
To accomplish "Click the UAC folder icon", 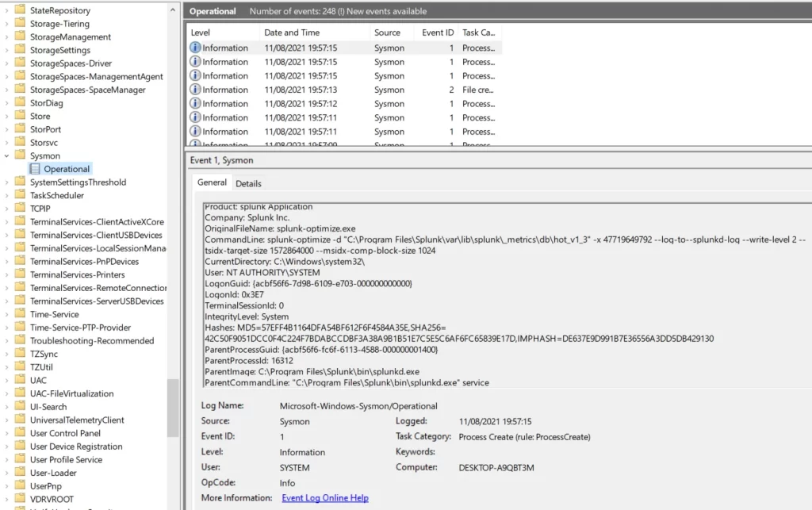I will (x=20, y=379).
